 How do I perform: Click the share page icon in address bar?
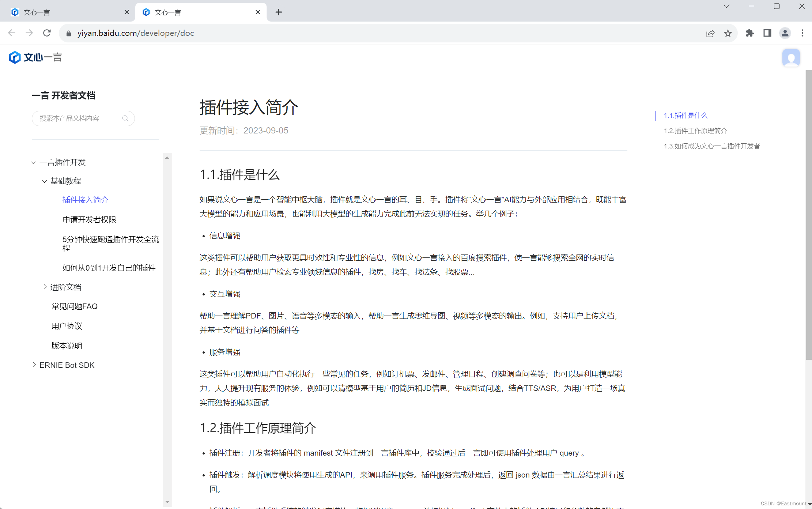tap(710, 33)
